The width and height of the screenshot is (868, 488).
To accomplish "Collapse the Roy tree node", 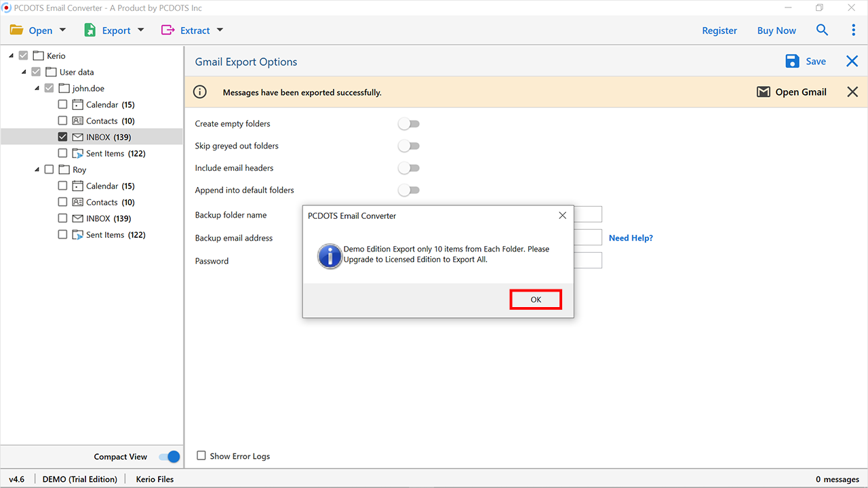I will point(38,169).
